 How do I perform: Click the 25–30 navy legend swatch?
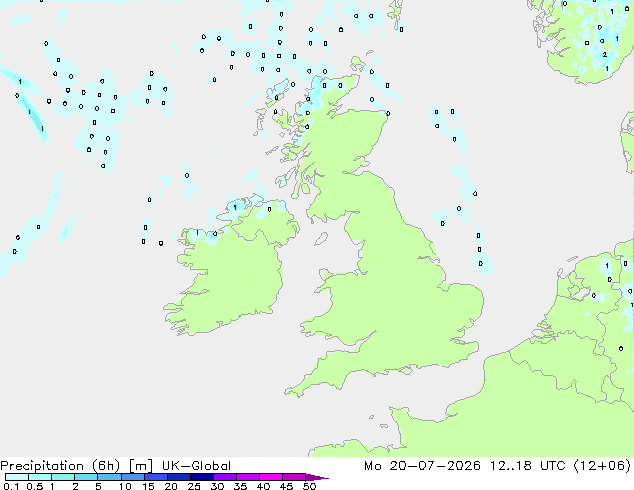201,477
